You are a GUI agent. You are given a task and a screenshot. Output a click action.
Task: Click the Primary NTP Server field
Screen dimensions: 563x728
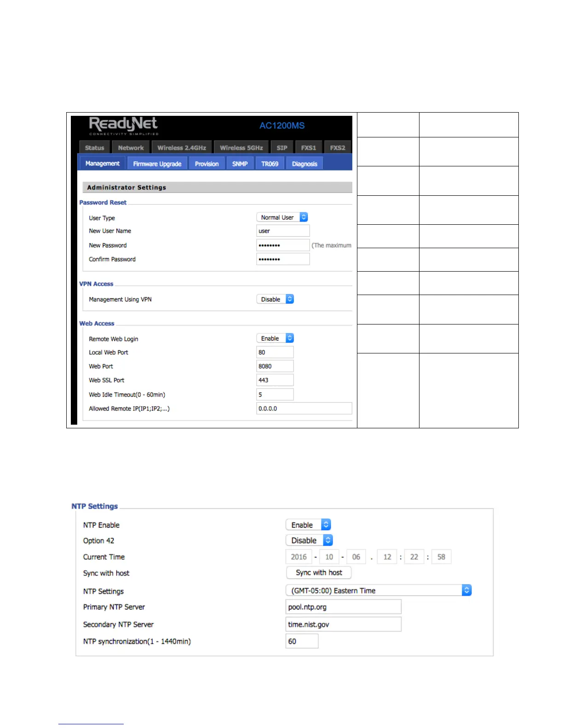click(x=344, y=607)
